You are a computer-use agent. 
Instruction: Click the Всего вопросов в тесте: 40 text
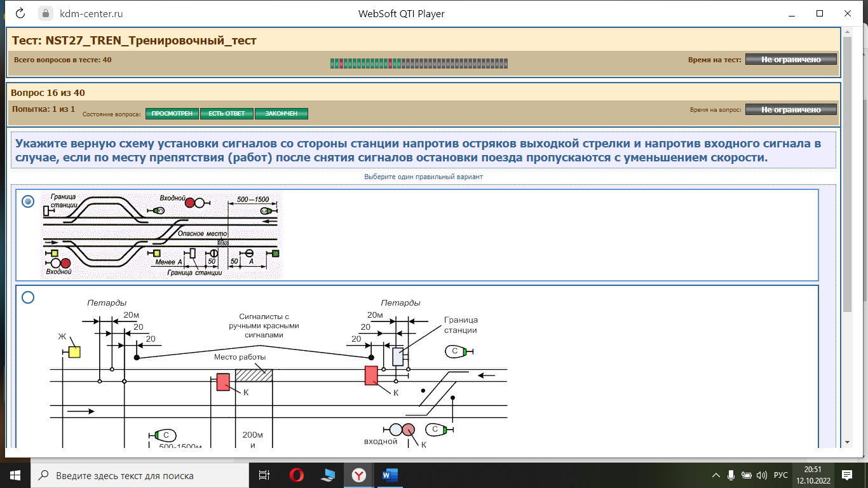(63, 60)
